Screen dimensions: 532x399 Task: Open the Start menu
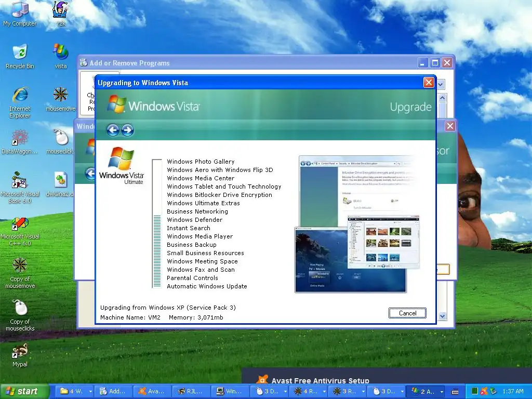(x=24, y=391)
